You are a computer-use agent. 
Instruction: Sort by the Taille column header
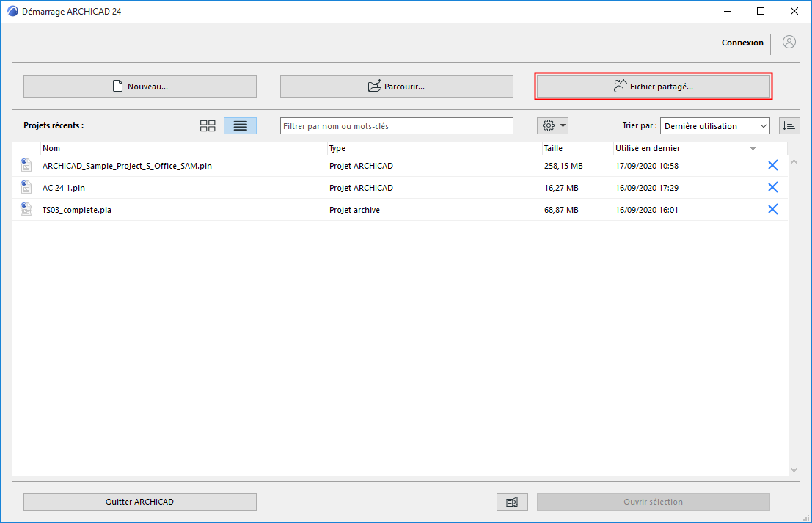577,149
